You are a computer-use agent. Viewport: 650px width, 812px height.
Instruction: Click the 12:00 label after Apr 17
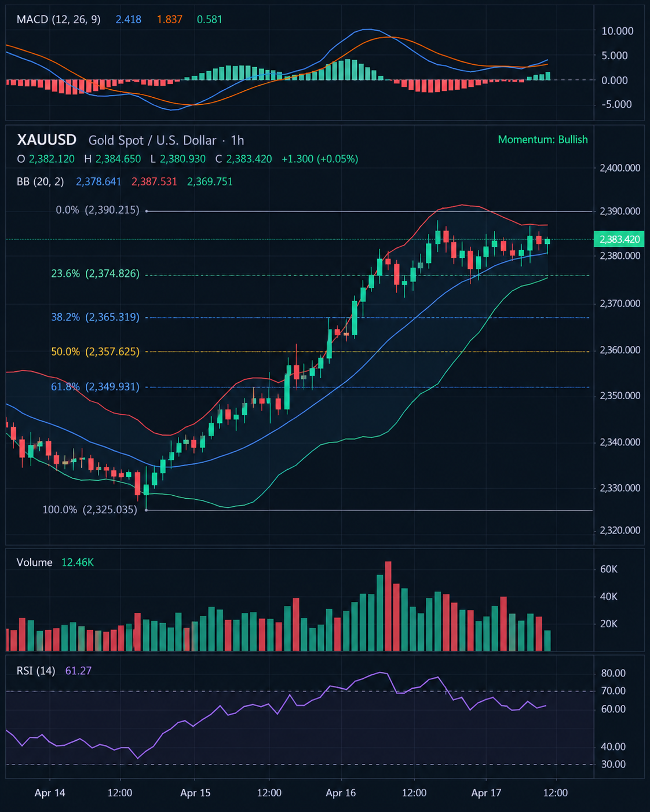[x=556, y=793]
